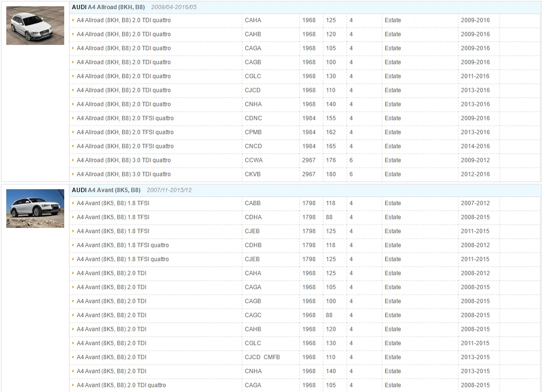Click the Estate cell in Avant CDHA row
The width and height of the screenshot is (544, 392).
(393, 217)
